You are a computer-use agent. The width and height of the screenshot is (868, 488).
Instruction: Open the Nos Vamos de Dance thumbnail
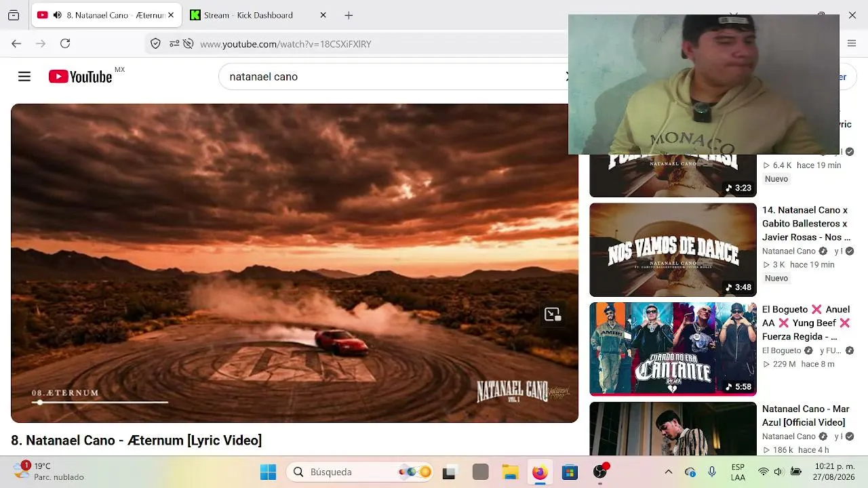(x=673, y=249)
